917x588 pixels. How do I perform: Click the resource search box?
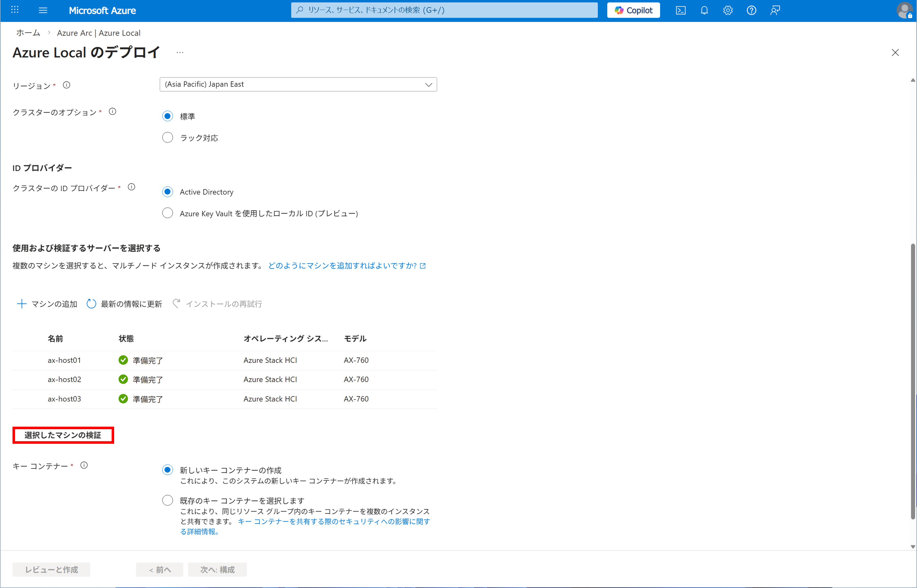pyautogui.click(x=444, y=10)
